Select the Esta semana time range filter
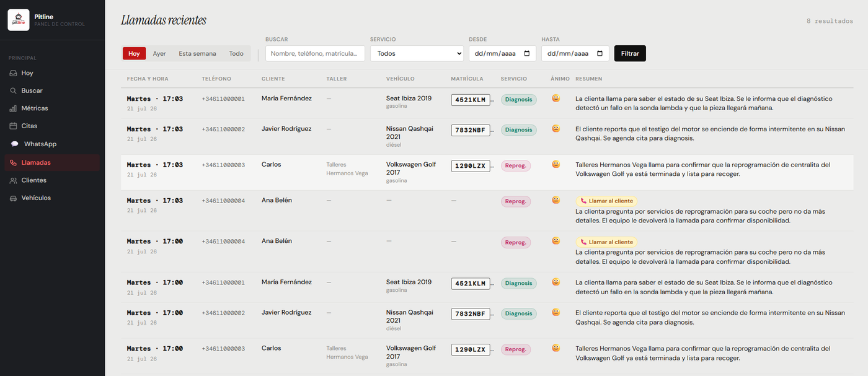 coord(197,53)
